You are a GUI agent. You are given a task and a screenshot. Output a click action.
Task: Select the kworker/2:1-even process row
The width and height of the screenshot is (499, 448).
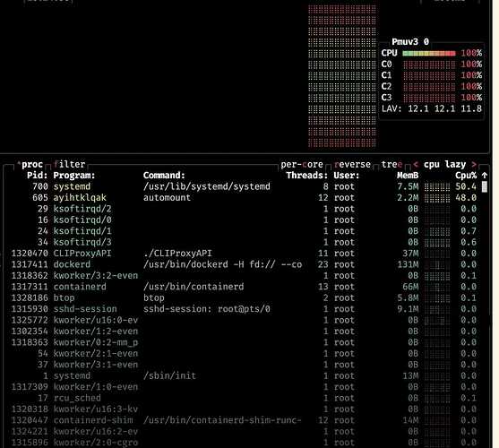tap(244, 354)
